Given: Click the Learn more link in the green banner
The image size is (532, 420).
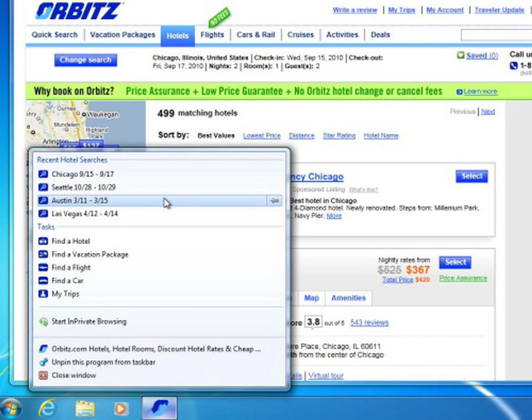Looking at the screenshot, I should [480, 91].
